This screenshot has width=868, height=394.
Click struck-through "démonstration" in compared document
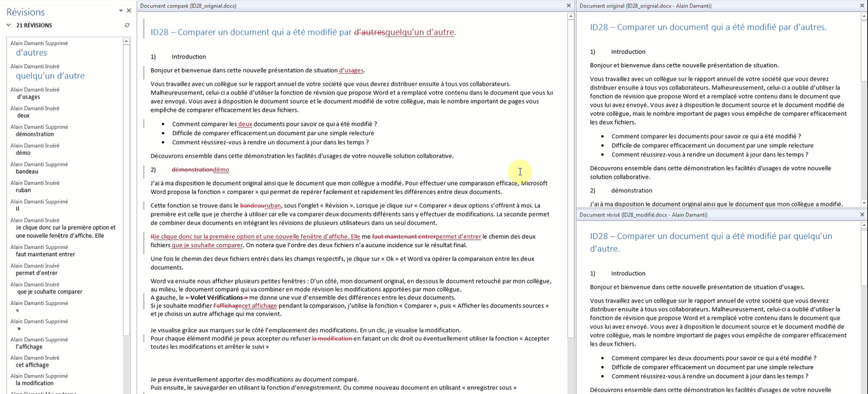pyautogui.click(x=193, y=170)
